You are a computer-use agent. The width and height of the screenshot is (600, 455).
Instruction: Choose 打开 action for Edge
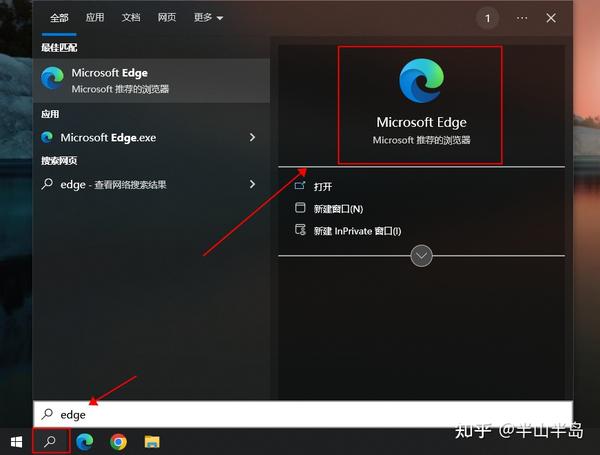pos(323,187)
